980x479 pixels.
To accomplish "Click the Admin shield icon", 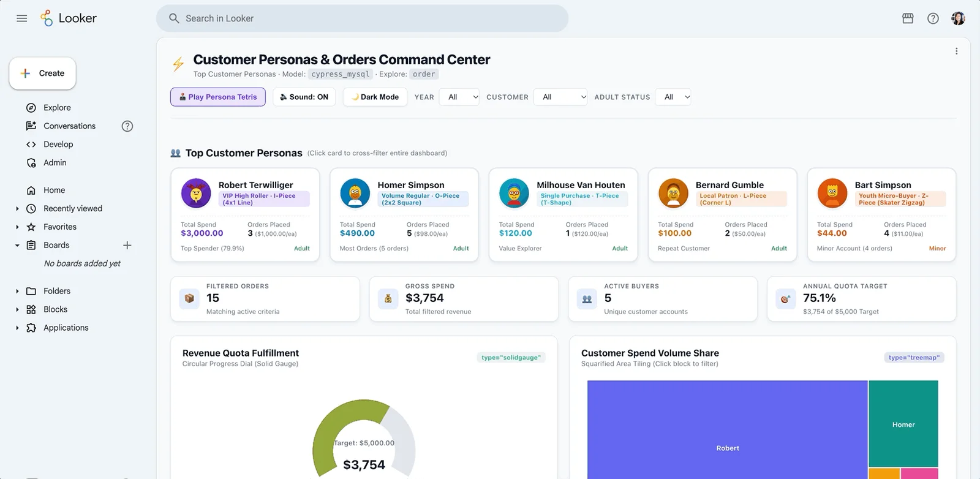I will tap(31, 163).
